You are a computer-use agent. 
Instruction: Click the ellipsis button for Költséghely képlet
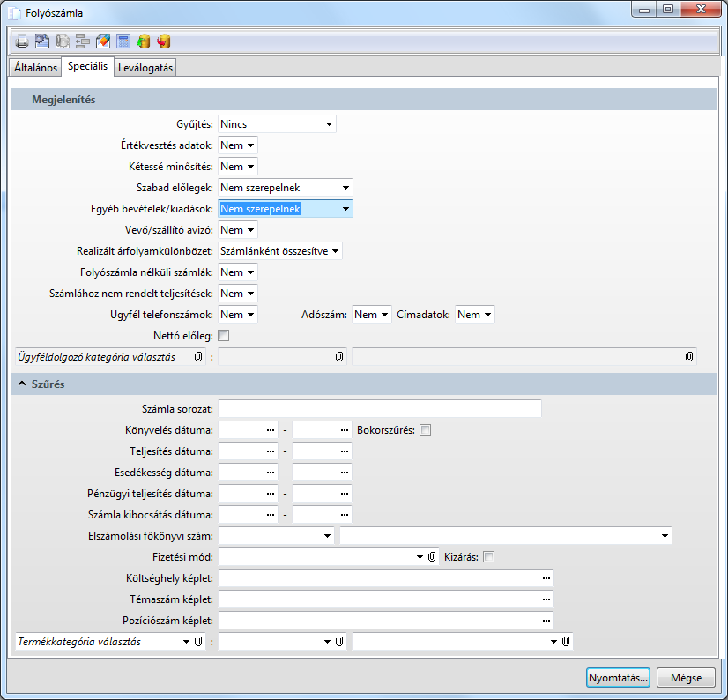point(546,578)
